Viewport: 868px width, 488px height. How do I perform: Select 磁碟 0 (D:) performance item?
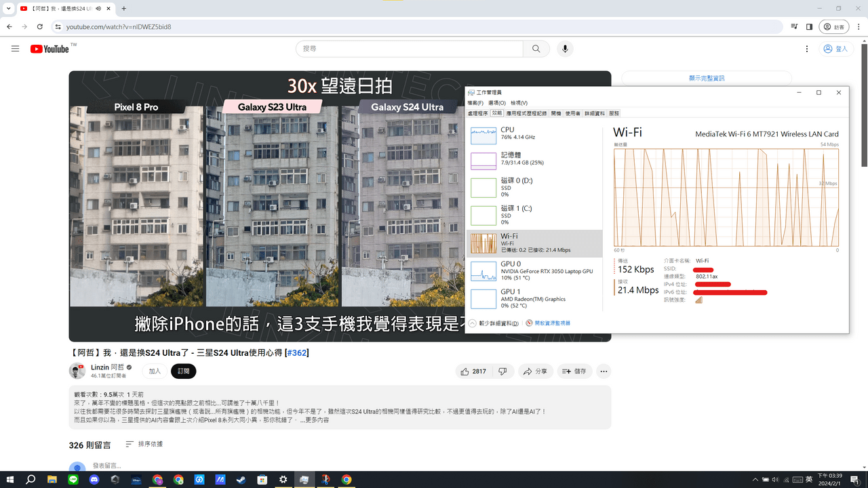tap(534, 187)
